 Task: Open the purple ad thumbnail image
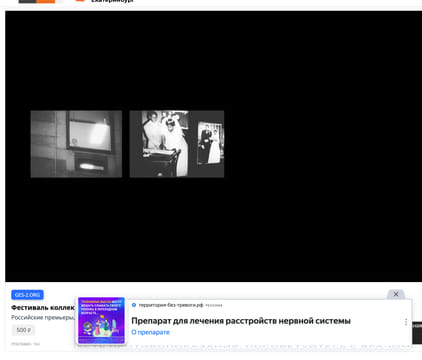[x=101, y=320]
